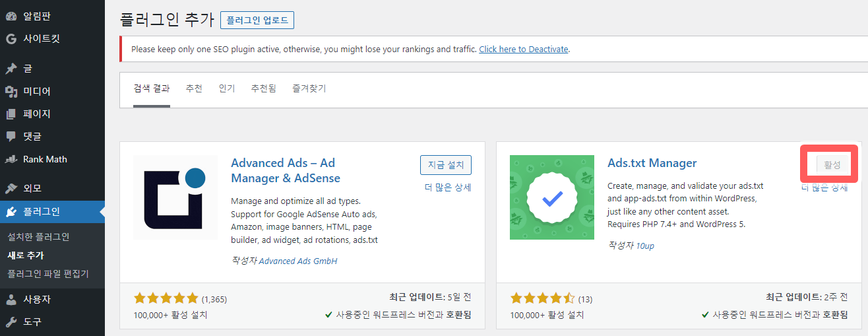868x336 pixels.
Task: Open Ads.txt Manager title link
Action: click(x=652, y=163)
